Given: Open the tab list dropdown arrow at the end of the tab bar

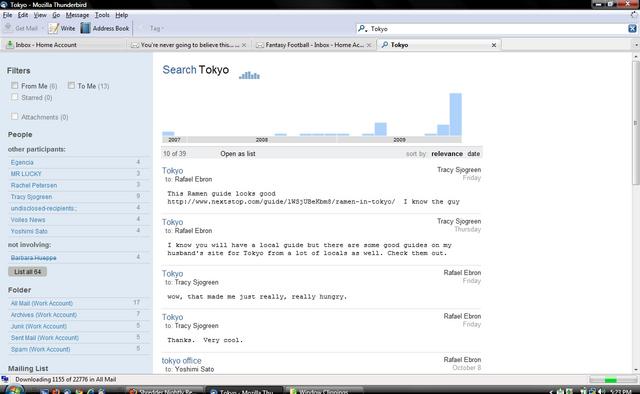Looking at the screenshot, I should 636,45.
